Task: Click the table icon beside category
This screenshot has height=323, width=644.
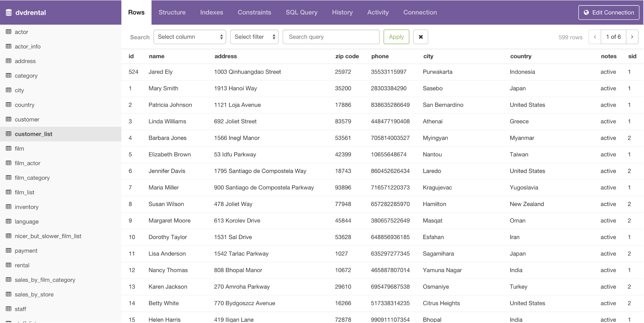Action: (8, 75)
